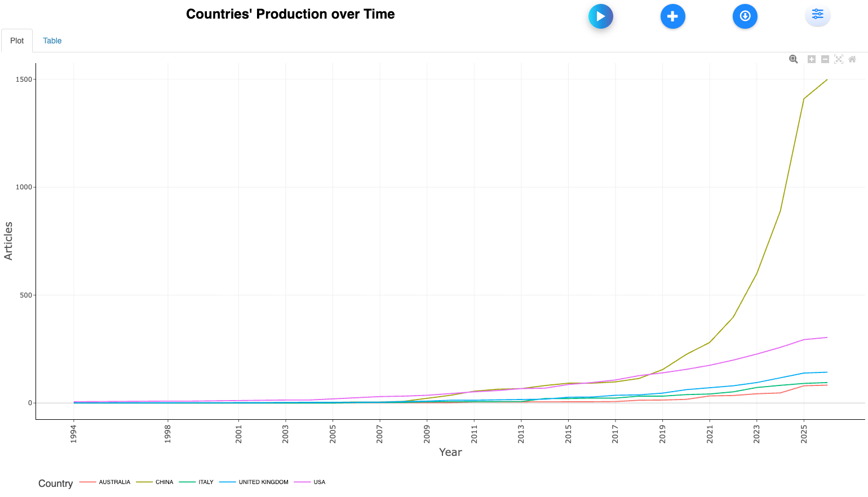Click the 1500 y-axis tick label
The image size is (868, 497).
(24, 79)
